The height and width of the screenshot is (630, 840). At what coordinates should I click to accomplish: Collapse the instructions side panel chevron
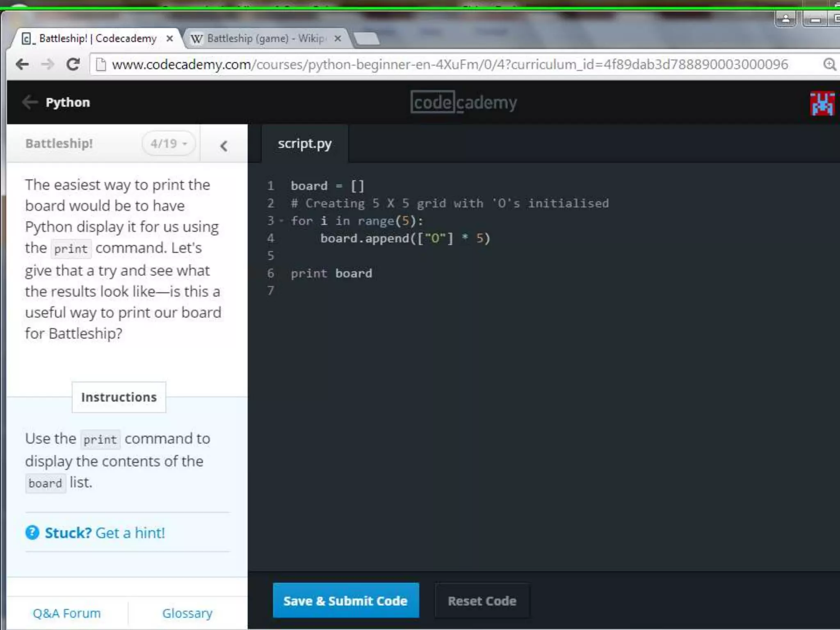(224, 146)
